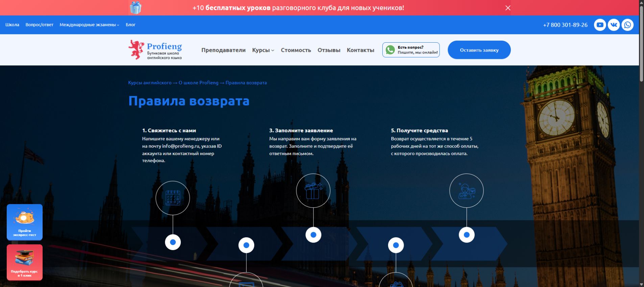
Task: Select the fourth timeline step marker
Action: [x=396, y=245]
